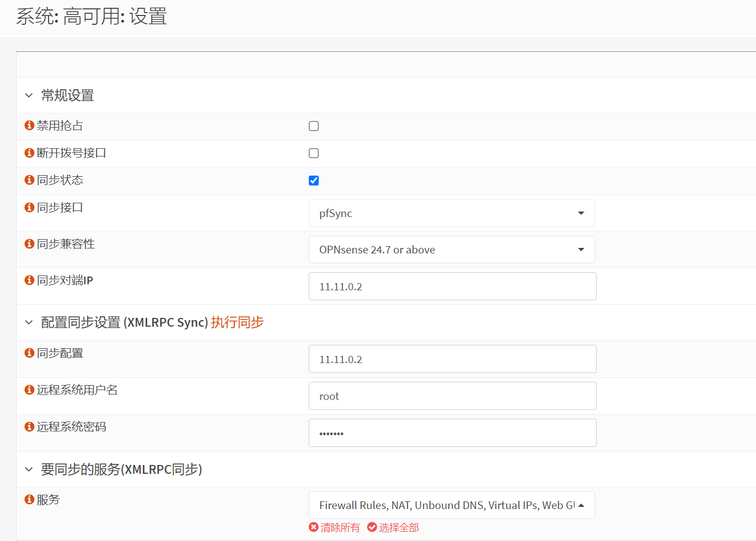Click info icon beside 断开拨号接口
Screen dimensions: 756x541
point(29,153)
